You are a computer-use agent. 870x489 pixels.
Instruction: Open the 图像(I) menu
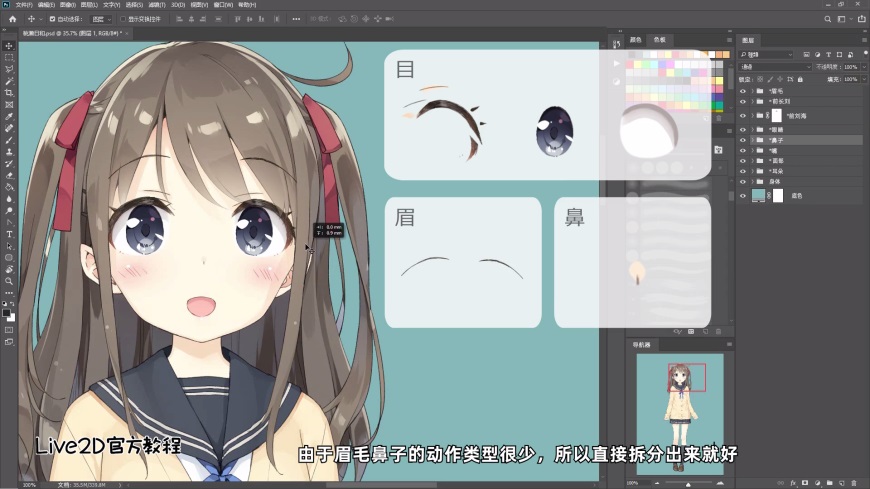(x=67, y=4)
